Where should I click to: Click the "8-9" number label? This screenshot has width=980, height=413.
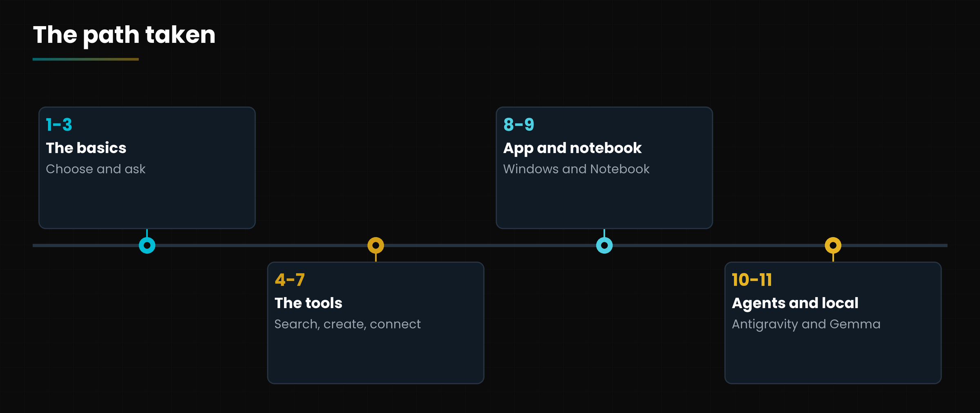click(x=519, y=124)
